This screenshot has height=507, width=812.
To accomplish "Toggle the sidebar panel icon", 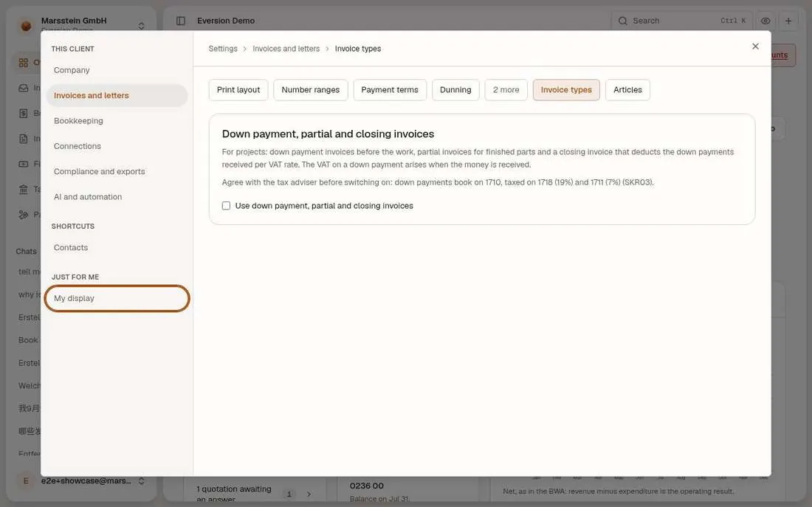I will click(x=181, y=21).
